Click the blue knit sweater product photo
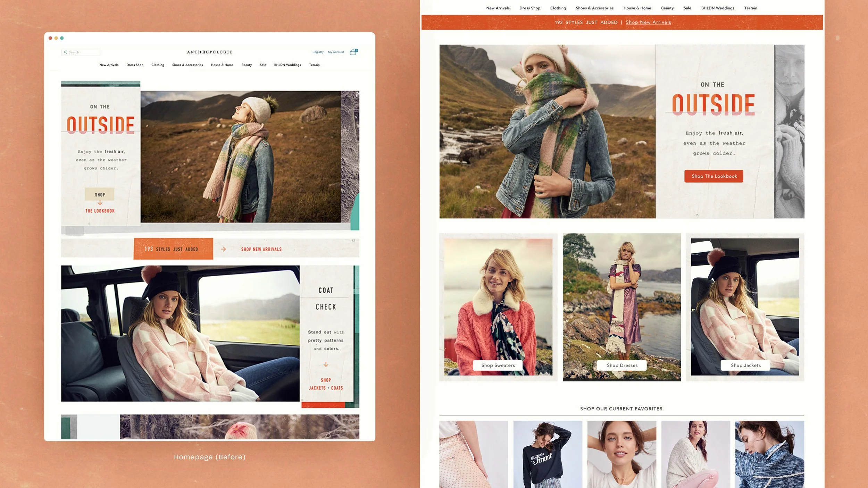This screenshot has height=488, width=868. coord(769,454)
